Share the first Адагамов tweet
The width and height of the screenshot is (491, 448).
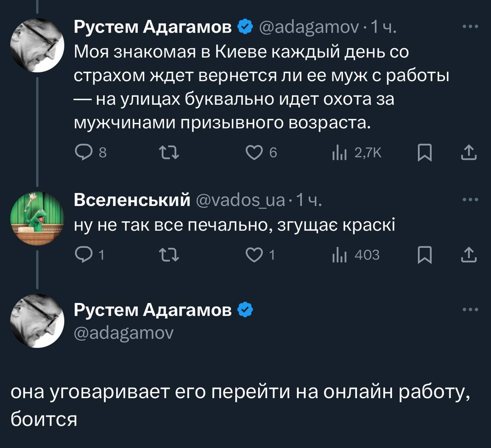(468, 153)
